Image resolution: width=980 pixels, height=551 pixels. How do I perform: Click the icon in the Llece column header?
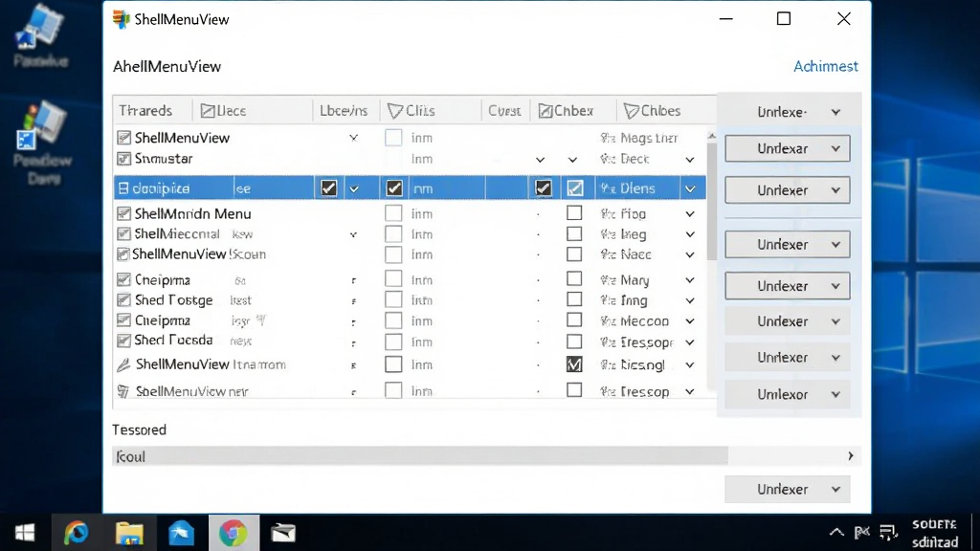pyautogui.click(x=208, y=111)
